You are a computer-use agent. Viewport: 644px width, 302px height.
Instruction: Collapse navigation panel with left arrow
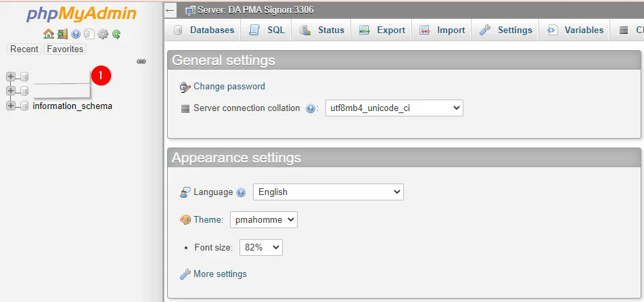point(170,10)
